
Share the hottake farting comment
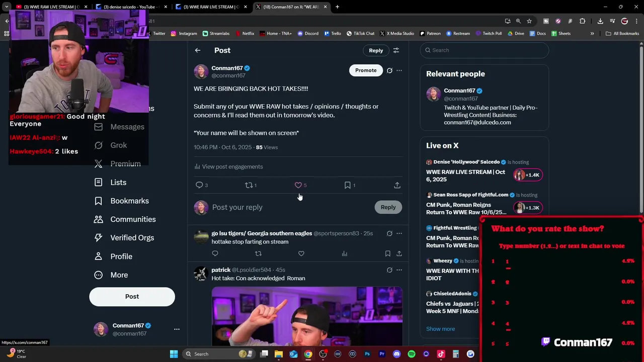click(399, 253)
